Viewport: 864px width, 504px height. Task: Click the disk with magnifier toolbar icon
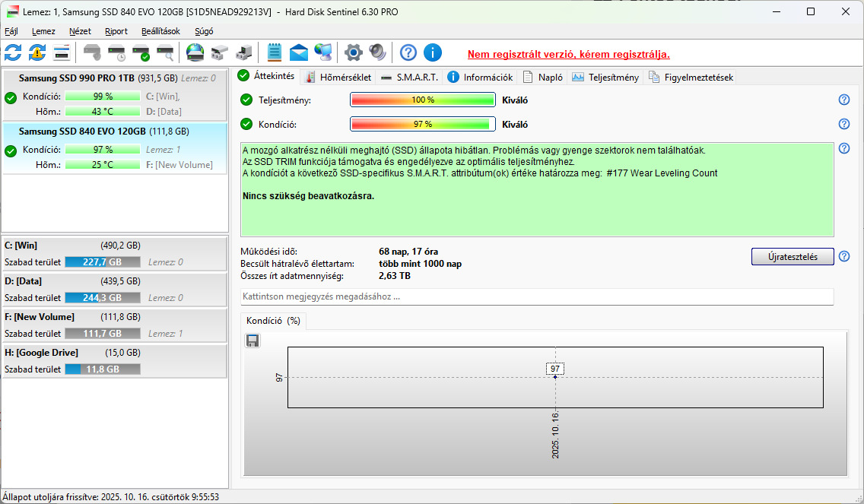[165, 53]
